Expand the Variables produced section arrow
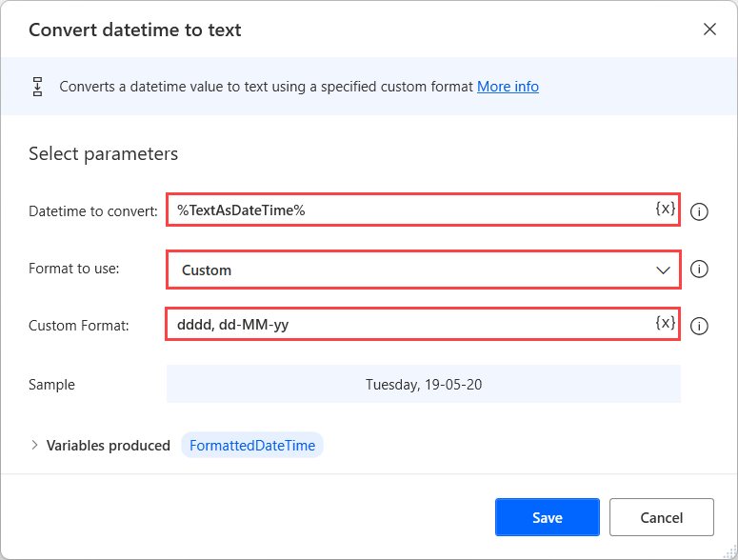This screenshot has height=560, width=738. coord(35,445)
